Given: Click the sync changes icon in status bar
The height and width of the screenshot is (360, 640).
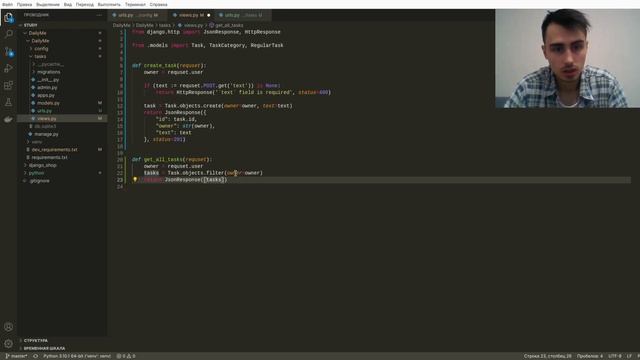Looking at the screenshot, I should pyautogui.click(x=36, y=356).
